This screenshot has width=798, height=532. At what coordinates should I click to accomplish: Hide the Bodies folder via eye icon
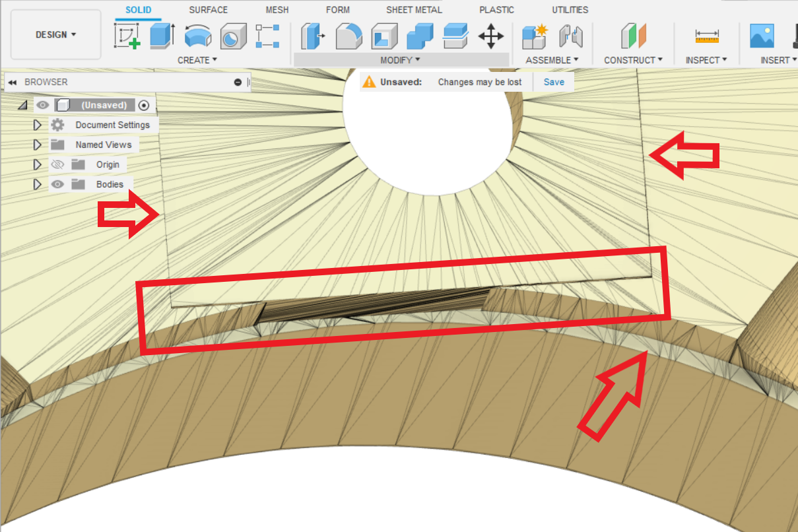(x=58, y=184)
